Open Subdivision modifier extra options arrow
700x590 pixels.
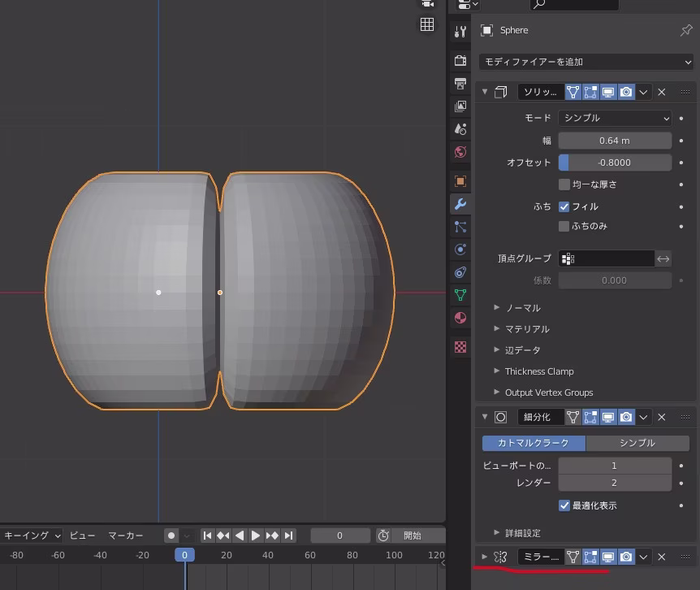tap(643, 417)
